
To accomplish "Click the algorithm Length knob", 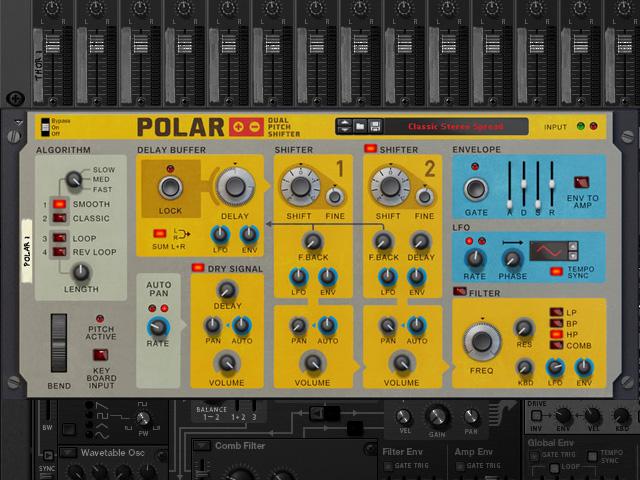I will point(81,272).
